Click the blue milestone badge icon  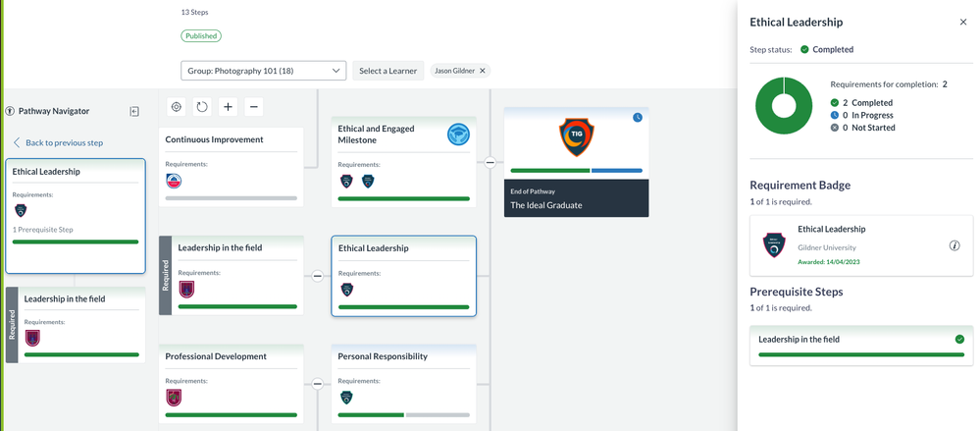pyautogui.click(x=458, y=135)
